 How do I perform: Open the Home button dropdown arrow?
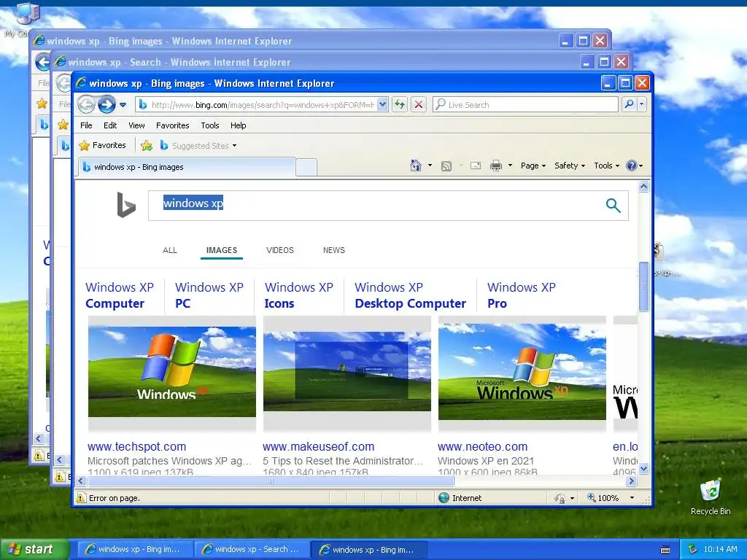pos(430,166)
